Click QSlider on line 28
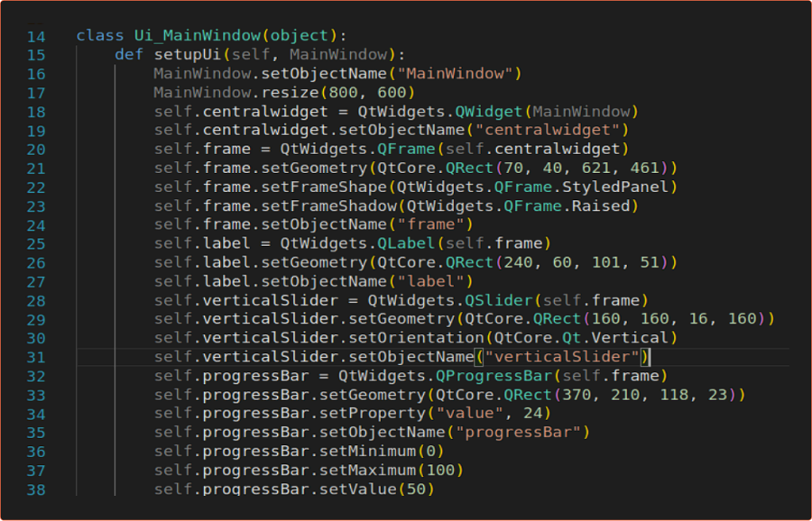812x521 pixels. click(494, 300)
